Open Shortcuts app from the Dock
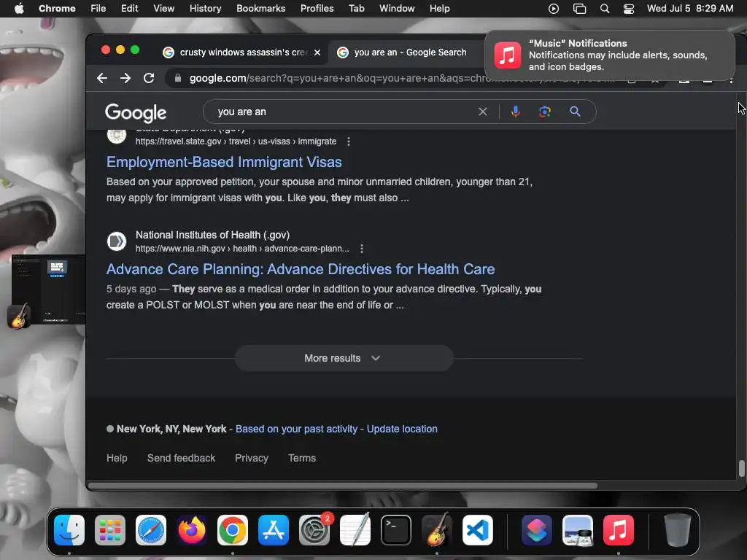747x560 pixels. 537,530
